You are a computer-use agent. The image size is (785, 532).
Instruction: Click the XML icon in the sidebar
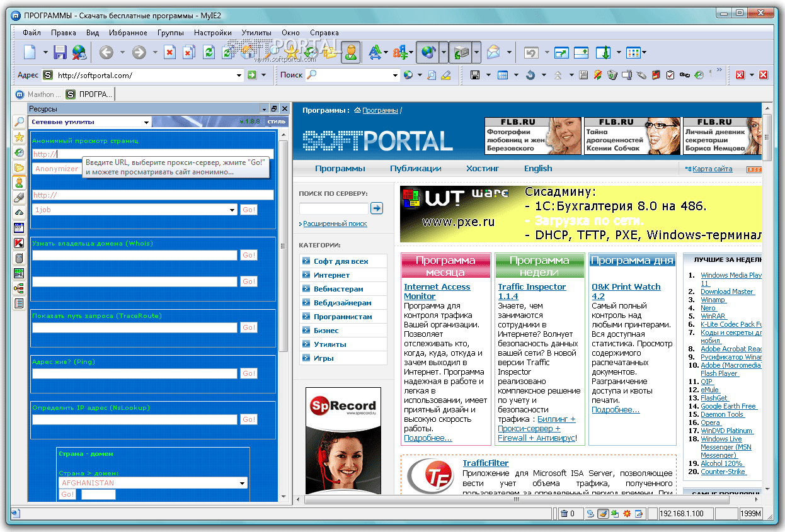(x=19, y=273)
